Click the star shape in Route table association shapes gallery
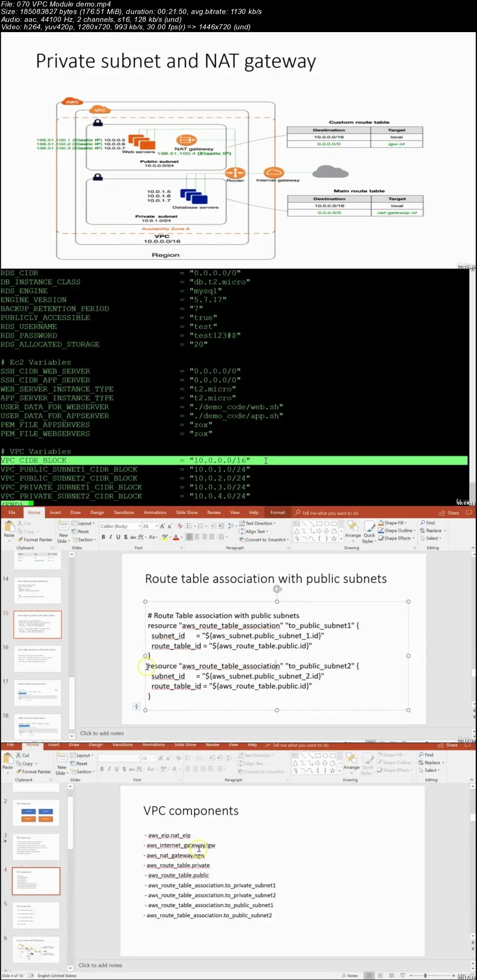477x980 pixels. tap(334, 538)
